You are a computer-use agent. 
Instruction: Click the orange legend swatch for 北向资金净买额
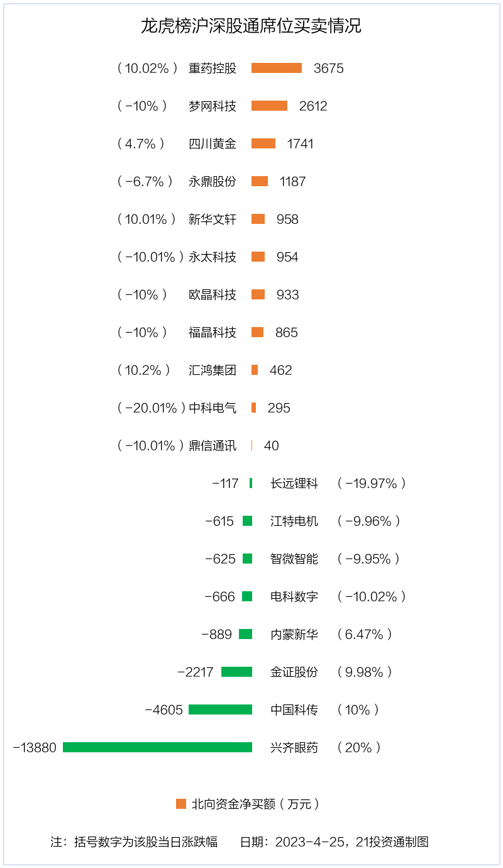tap(181, 804)
